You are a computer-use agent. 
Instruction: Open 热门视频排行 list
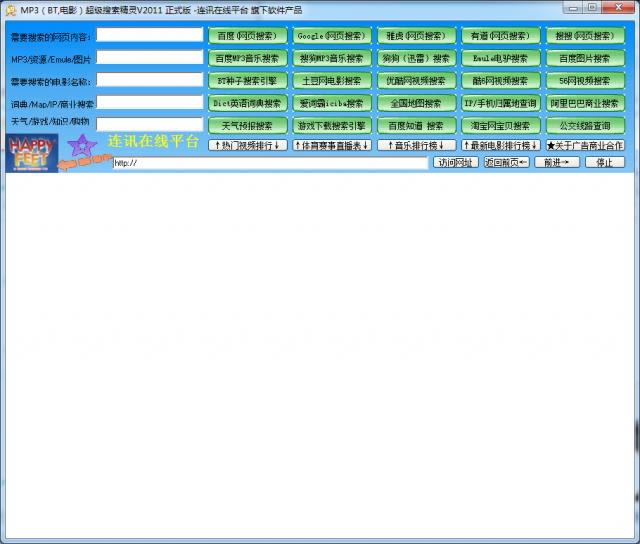247,145
